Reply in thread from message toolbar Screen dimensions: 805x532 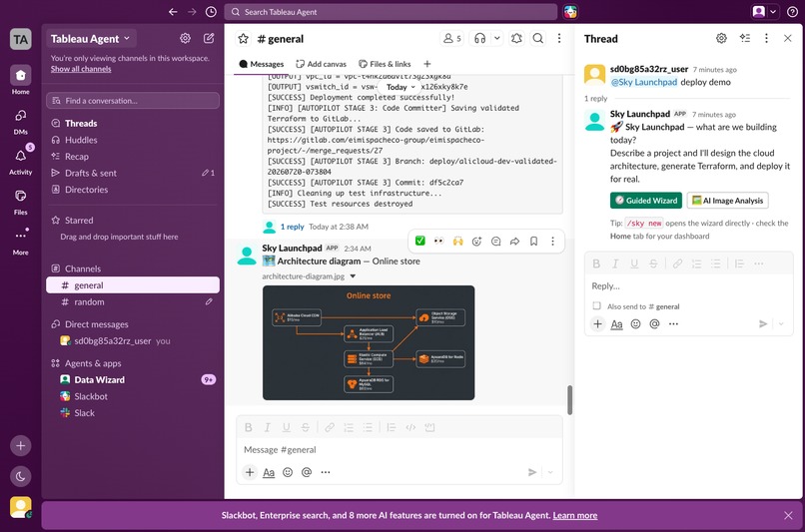coord(495,242)
